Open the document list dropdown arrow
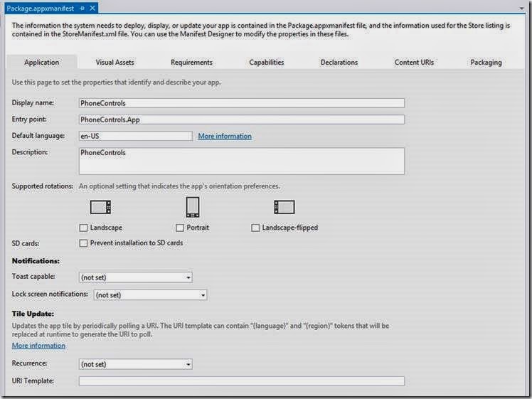 [522, 9]
